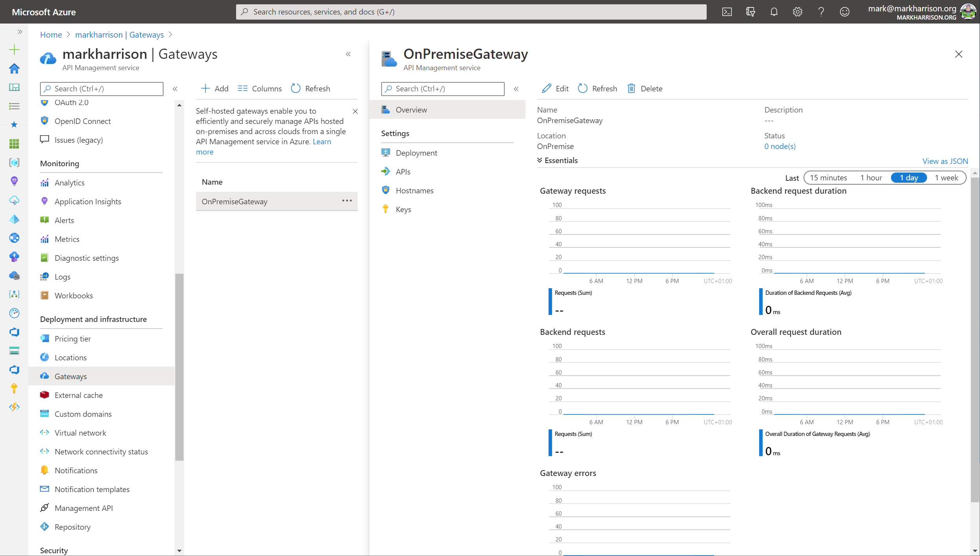Collapse the left gateway list panel
980x556 pixels.
(x=349, y=55)
